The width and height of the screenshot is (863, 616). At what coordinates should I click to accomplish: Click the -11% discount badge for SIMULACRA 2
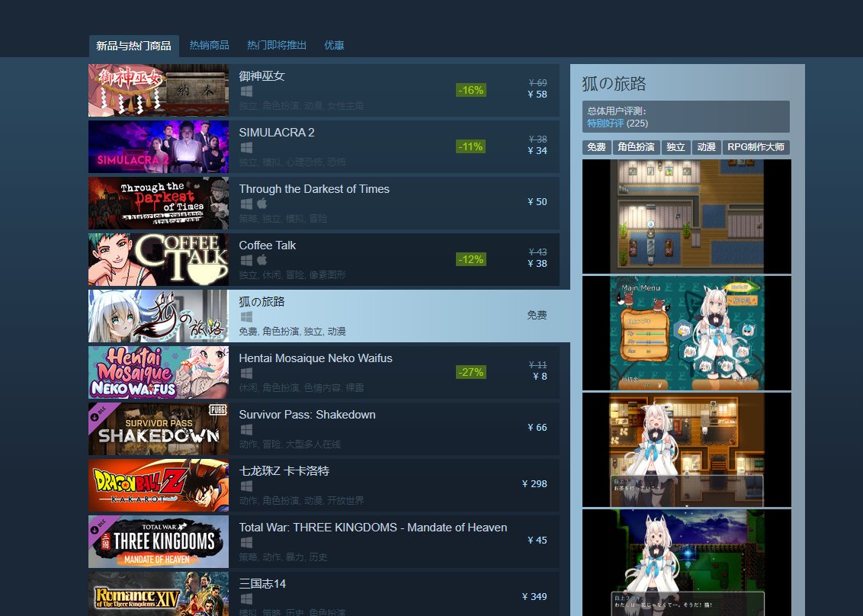tap(470, 147)
